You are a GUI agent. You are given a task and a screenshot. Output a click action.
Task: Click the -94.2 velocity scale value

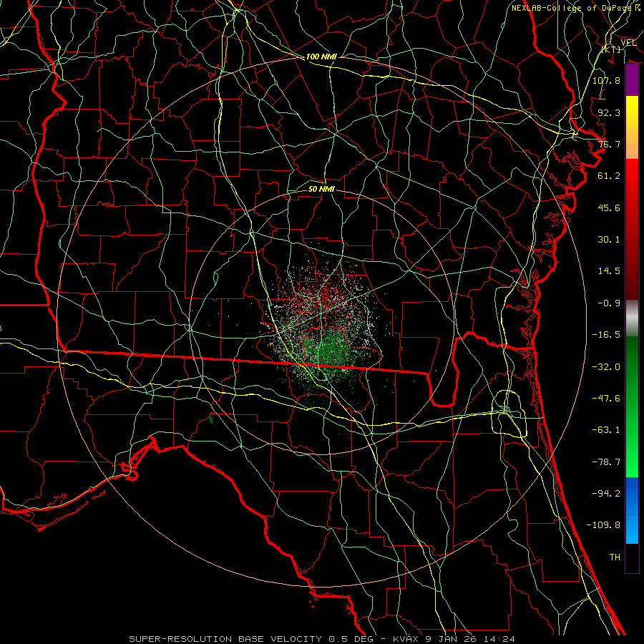click(x=606, y=494)
